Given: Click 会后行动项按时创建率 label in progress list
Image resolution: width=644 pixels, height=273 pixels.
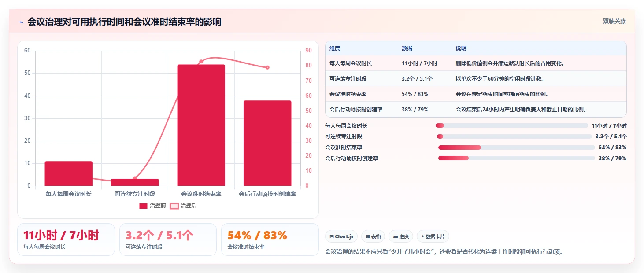Looking at the screenshot, I should 352,158.
